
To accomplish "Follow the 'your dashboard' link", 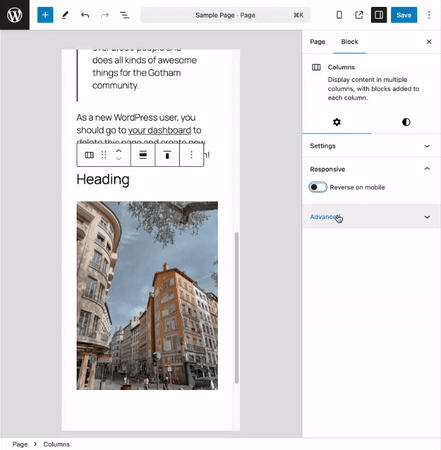I will [160, 130].
